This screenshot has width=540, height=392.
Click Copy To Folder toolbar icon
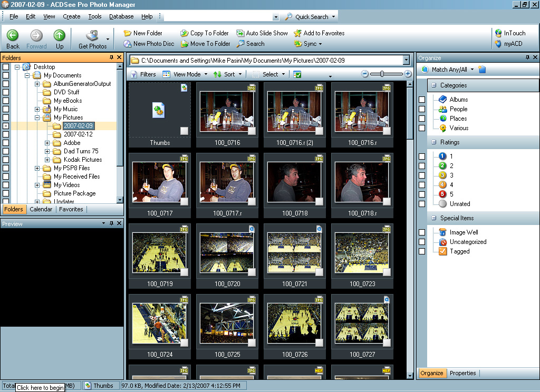(x=185, y=33)
